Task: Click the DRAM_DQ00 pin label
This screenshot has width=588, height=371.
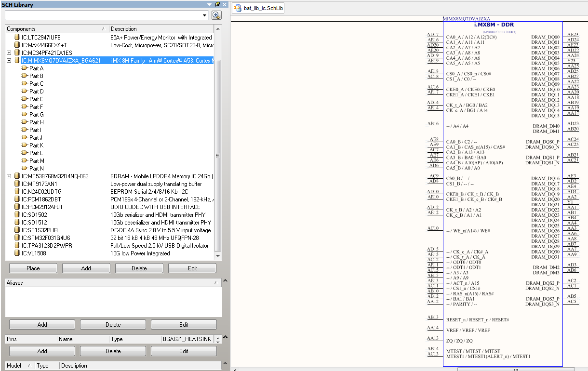Action: tap(546, 37)
